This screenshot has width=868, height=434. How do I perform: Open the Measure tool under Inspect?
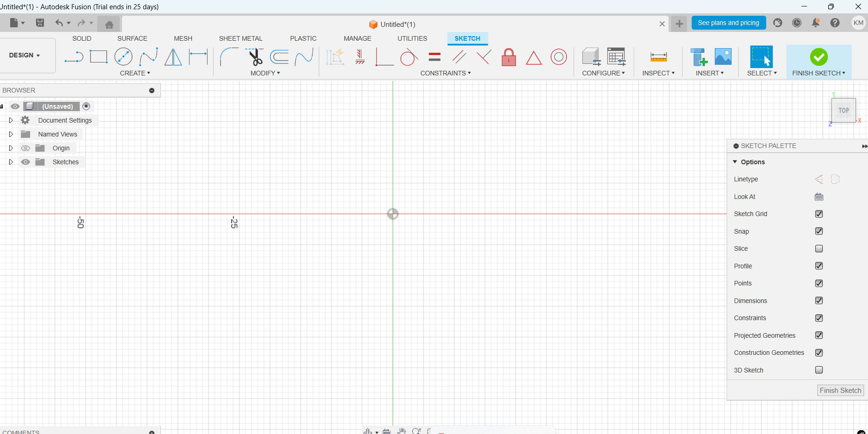click(658, 57)
